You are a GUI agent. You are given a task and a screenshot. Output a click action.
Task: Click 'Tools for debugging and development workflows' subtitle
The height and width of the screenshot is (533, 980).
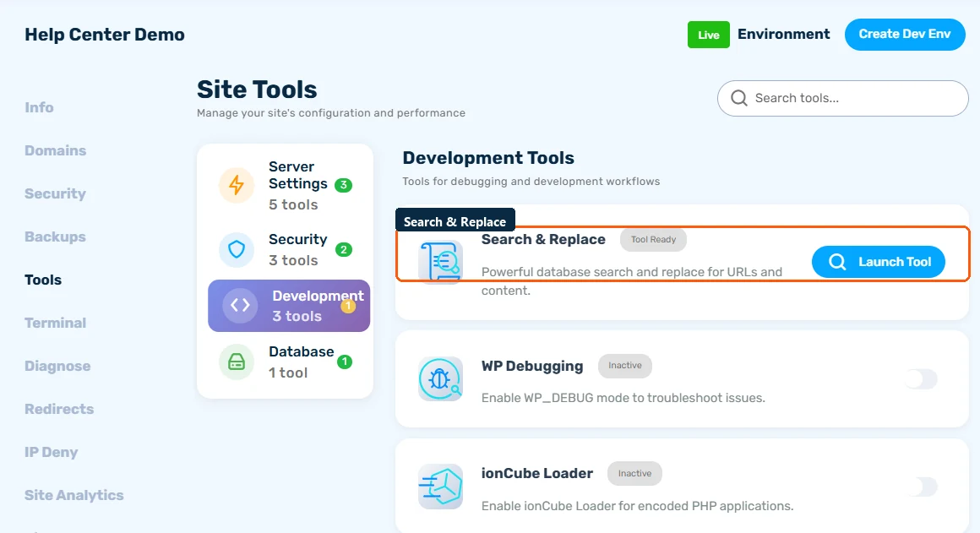pyautogui.click(x=531, y=182)
